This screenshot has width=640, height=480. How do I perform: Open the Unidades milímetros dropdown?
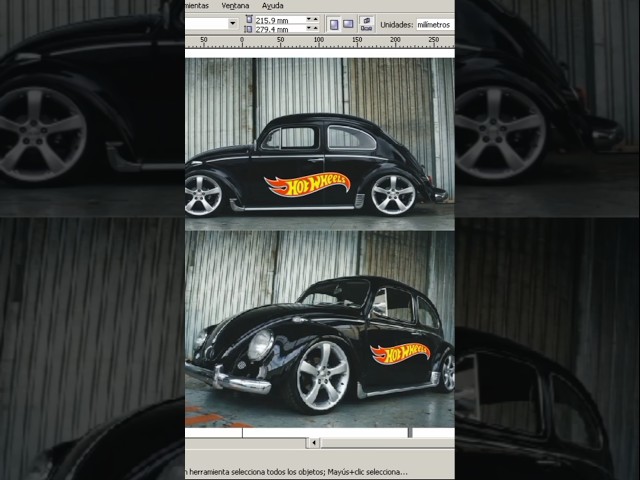(435, 24)
